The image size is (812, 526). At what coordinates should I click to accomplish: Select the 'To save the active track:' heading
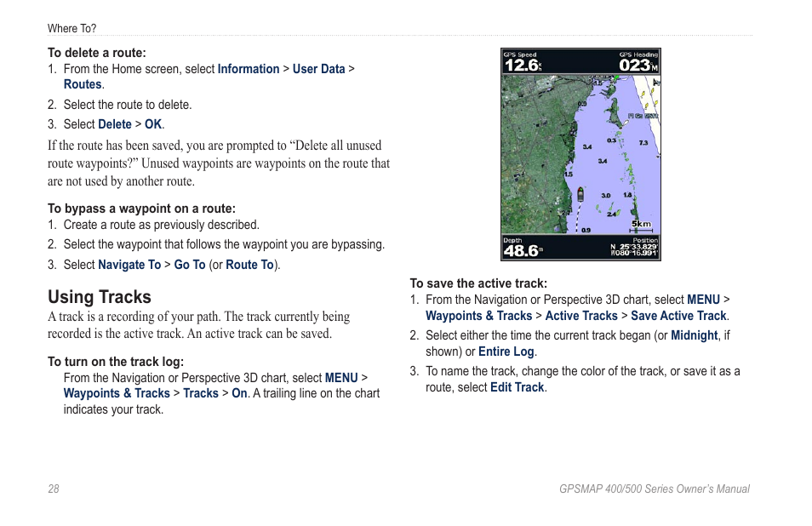[x=478, y=283]
